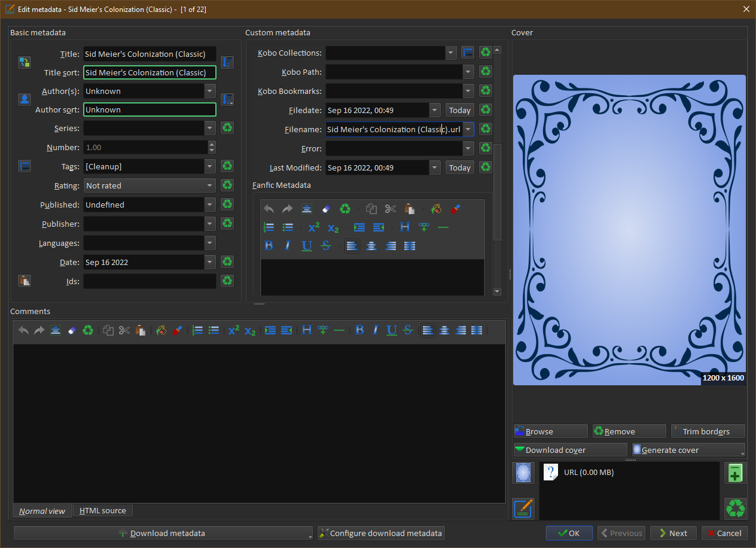Click the large recycle icon to remove format
Image resolution: width=756 pixels, height=548 pixels.
coord(735,509)
